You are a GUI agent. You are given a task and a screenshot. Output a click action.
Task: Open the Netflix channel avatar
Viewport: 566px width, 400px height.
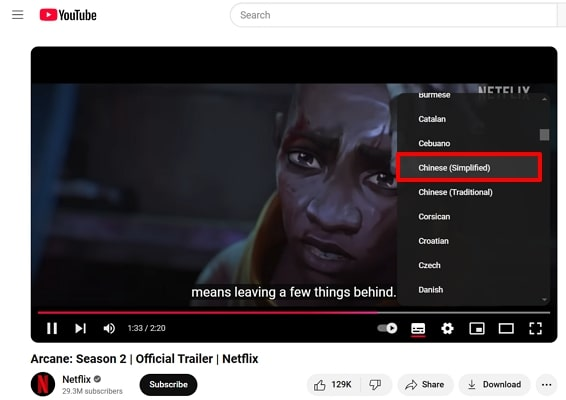click(43, 384)
